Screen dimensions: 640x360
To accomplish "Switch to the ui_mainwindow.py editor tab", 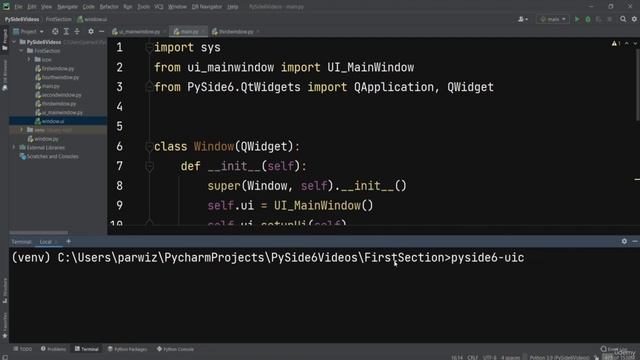I will [138, 31].
